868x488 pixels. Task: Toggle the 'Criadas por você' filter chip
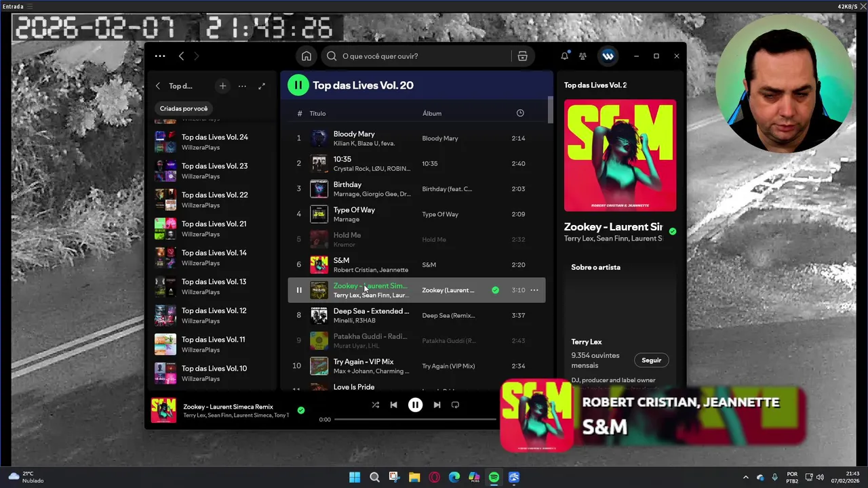(184, 108)
